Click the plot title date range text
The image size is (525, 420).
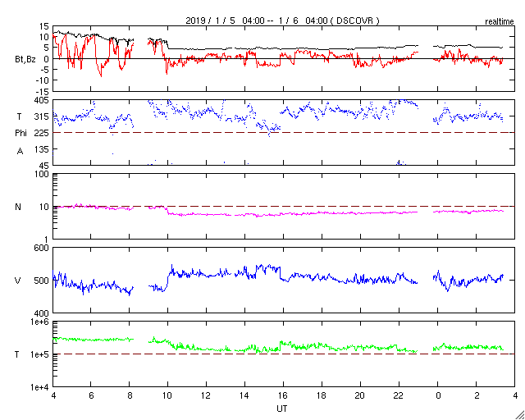tap(283, 19)
